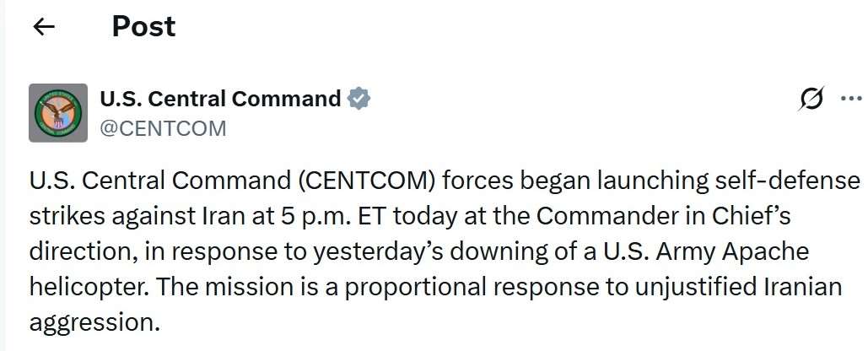Open the three-dot more options menu
This screenshot has height=351, width=868.
coord(851,99)
